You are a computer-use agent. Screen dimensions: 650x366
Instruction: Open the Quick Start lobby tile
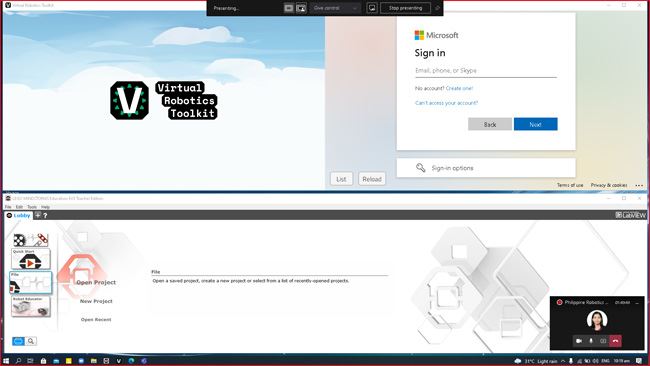click(31, 259)
